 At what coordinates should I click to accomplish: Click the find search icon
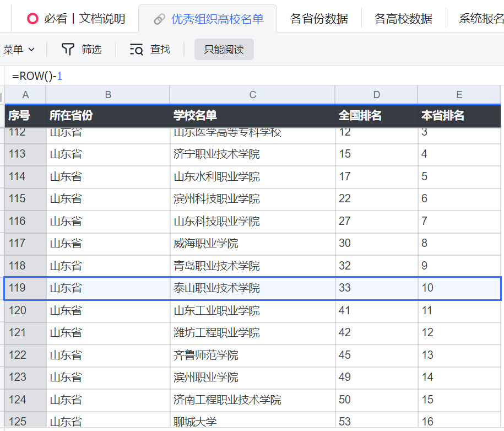tap(136, 50)
